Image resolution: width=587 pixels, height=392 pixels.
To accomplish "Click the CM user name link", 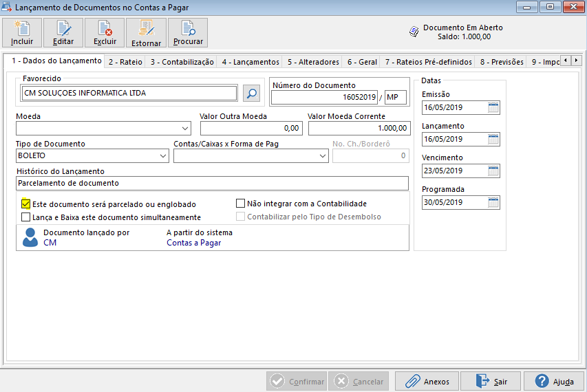I will 50,243.
